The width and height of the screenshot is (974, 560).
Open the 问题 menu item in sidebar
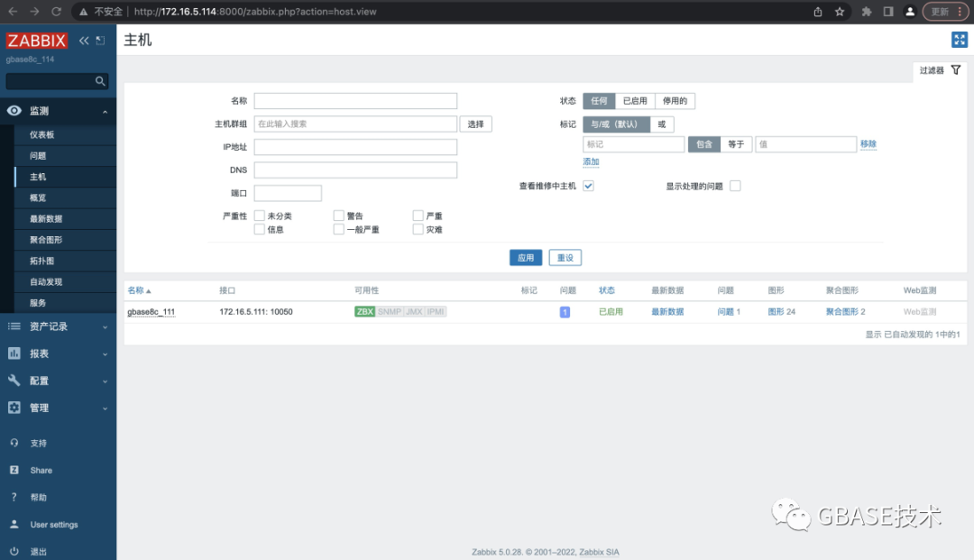[x=65, y=156]
